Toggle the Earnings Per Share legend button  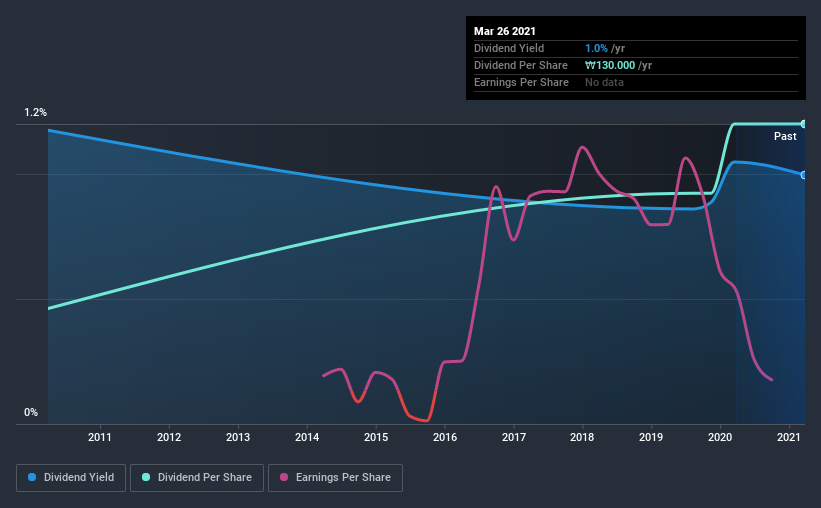(x=336, y=478)
